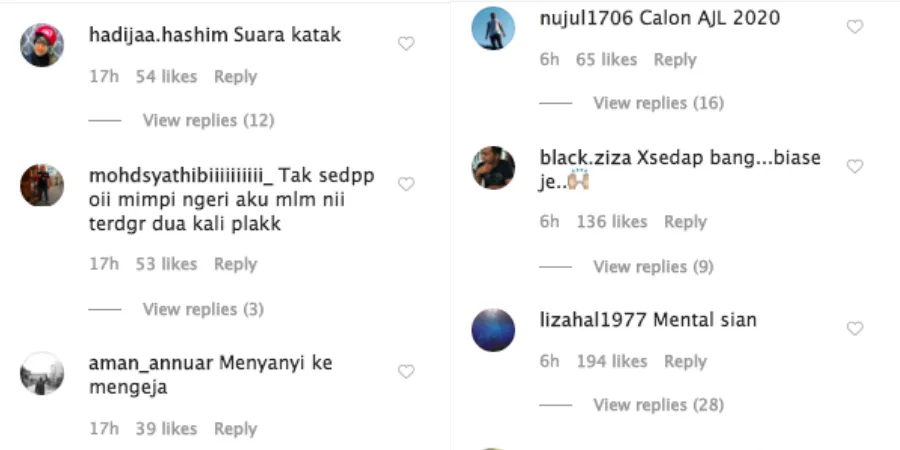Viewport: 900px width, 450px height.
Task: View 12 replies under hadijaa.hashim's comment
Action: 208,121
